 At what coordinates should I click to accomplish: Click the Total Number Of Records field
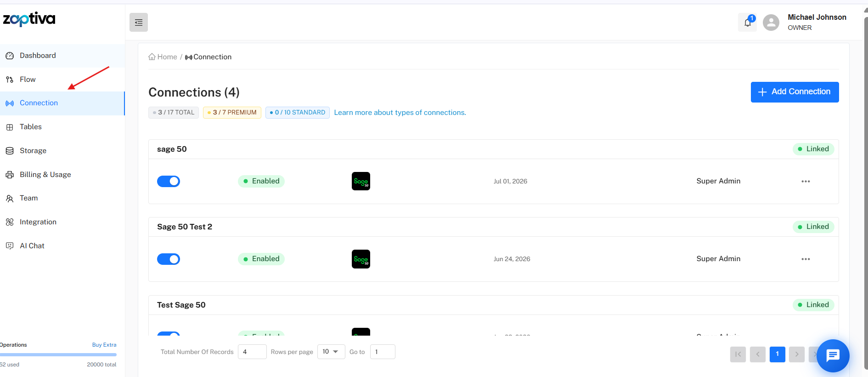tap(252, 352)
